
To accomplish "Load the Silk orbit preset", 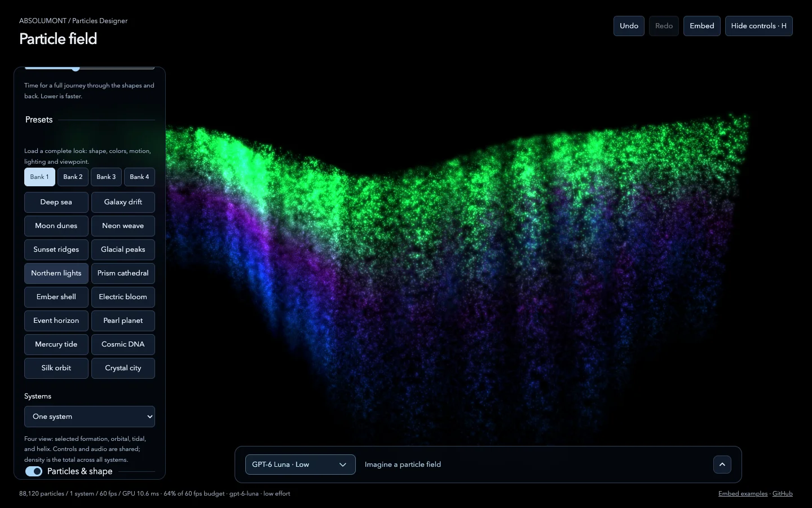I will tap(56, 368).
